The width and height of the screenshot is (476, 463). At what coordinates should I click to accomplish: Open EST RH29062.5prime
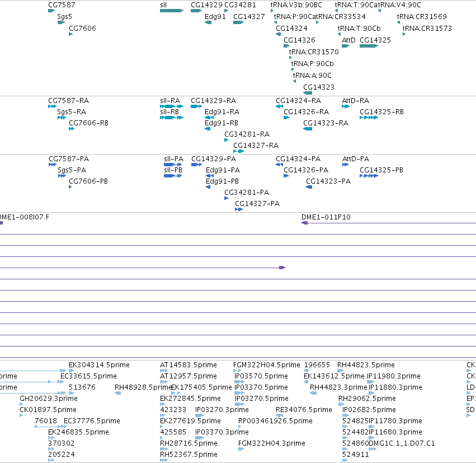(367, 399)
